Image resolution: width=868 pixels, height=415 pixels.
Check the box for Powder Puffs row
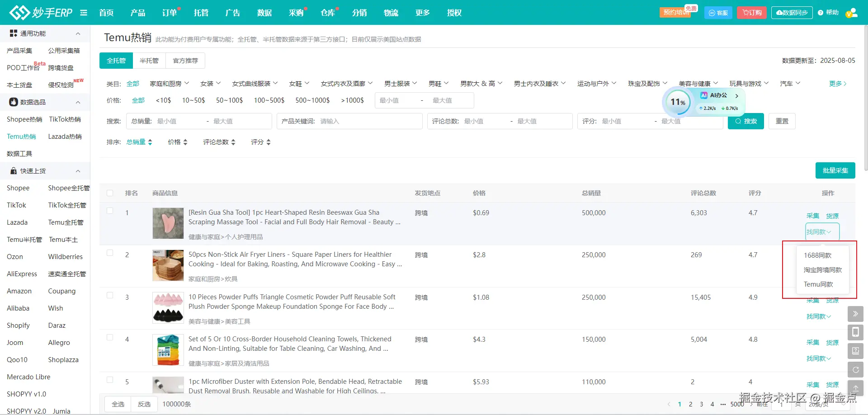[x=110, y=295]
